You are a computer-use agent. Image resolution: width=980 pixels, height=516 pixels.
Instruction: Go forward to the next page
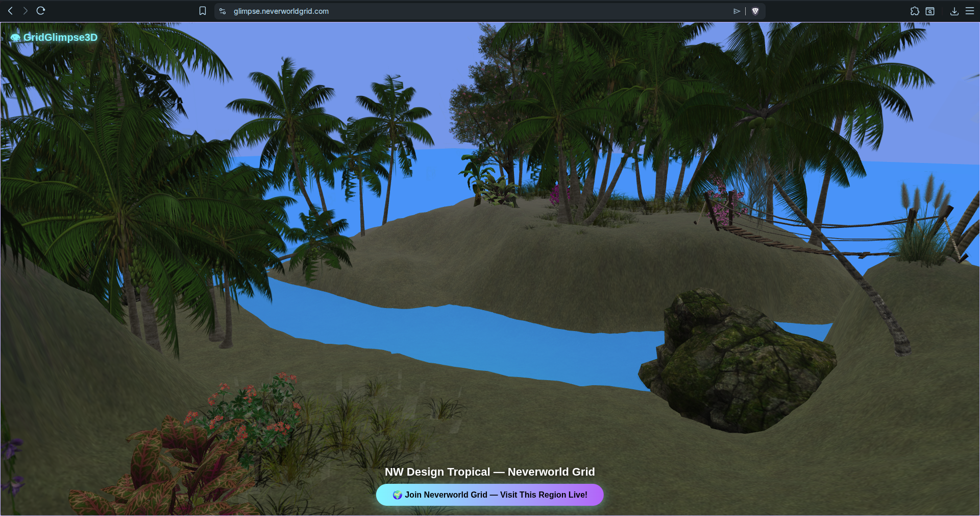pyautogui.click(x=26, y=11)
